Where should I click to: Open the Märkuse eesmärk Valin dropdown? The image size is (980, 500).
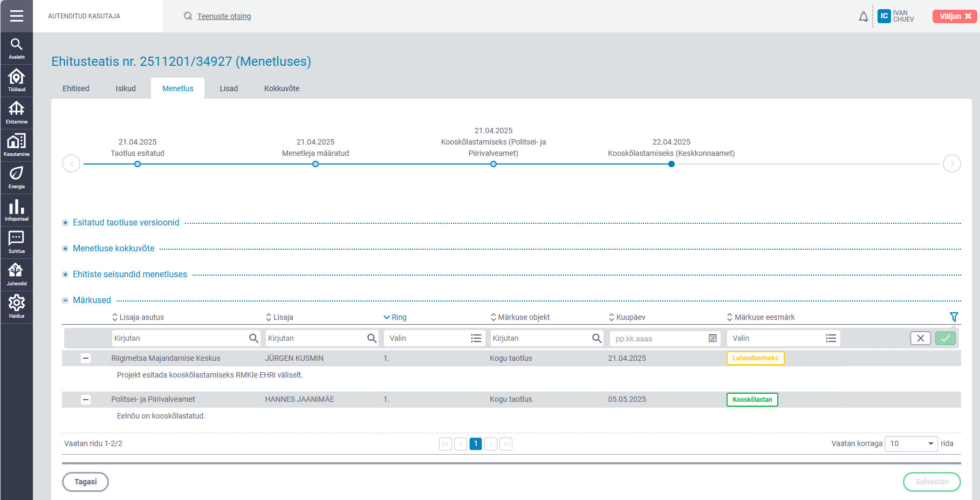(x=783, y=338)
